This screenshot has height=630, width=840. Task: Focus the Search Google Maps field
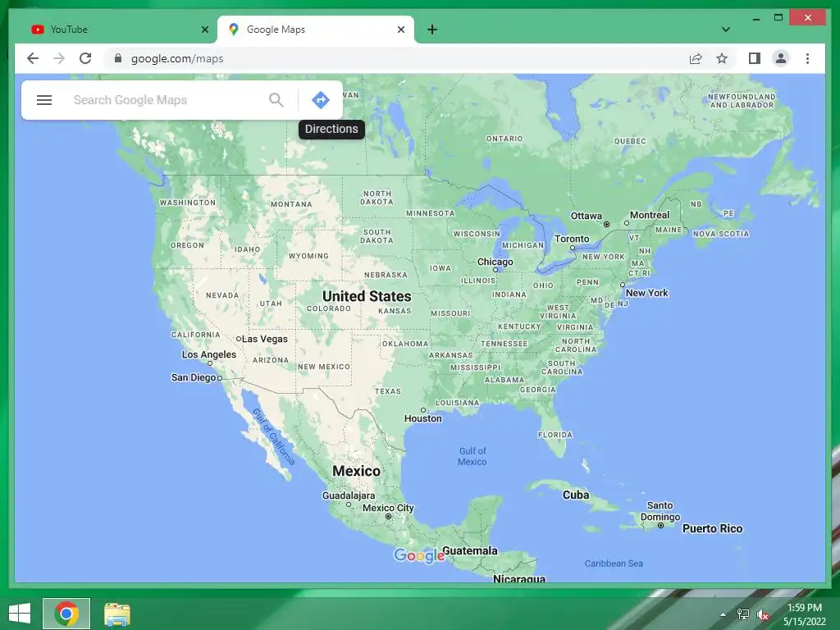tap(166, 100)
